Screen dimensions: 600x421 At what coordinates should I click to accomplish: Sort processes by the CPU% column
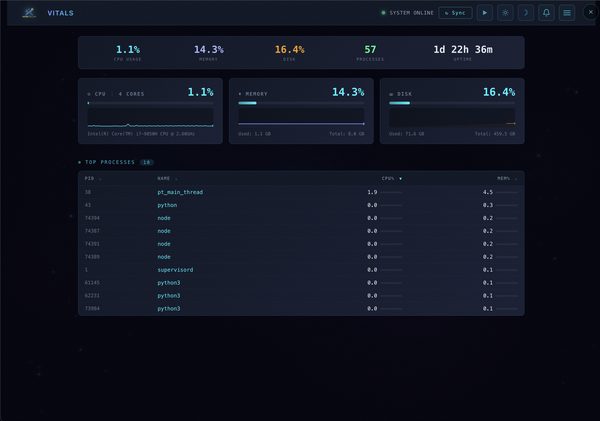pos(392,178)
